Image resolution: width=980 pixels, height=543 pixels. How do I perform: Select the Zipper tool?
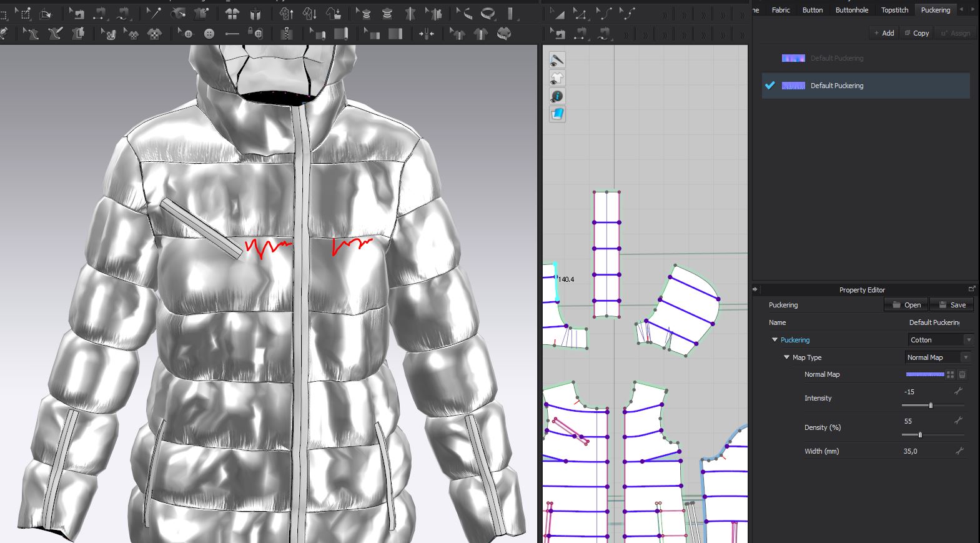tap(287, 34)
